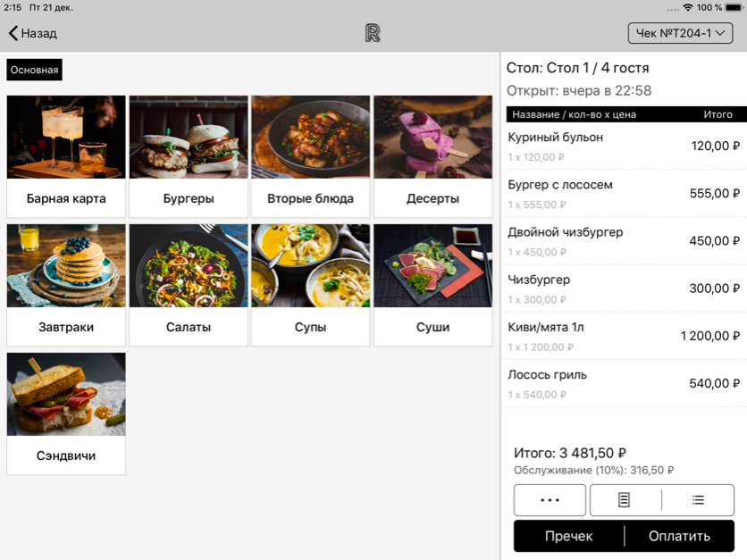Open the three-dots more actions button
This screenshot has width=747, height=560.
point(550,500)
